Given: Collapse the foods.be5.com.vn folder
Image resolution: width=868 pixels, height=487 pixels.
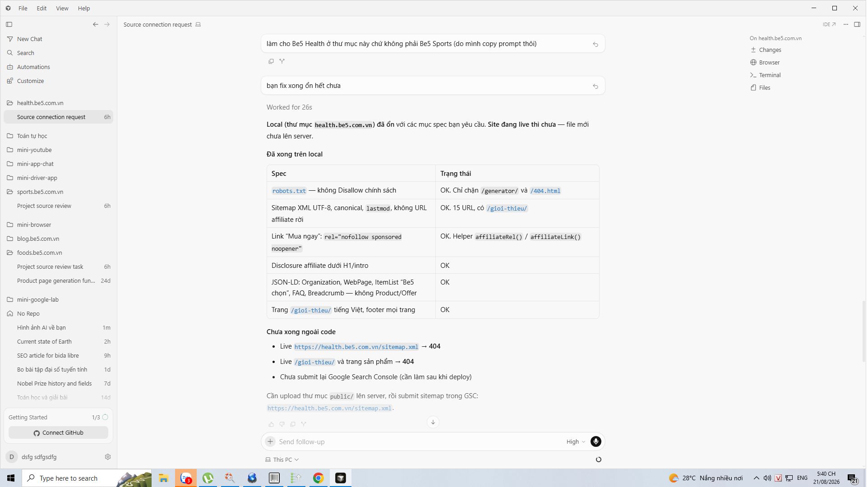Looking at the screenshot, I should click(x=58, y=253).
